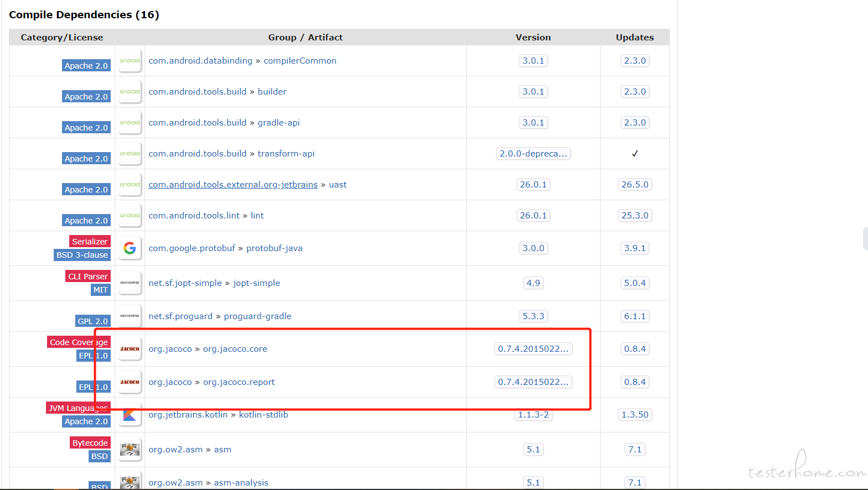Open com.android.tools.external.org-jetbrains group link
Screen dimensions: 868x490
click(x=233, y=185)
